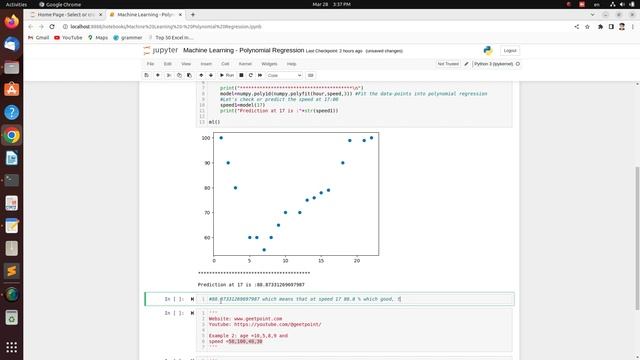This screenshot has width=640, height=360.
Task: Toggle the Chrome side panel icon
Action: click(611, 27)
